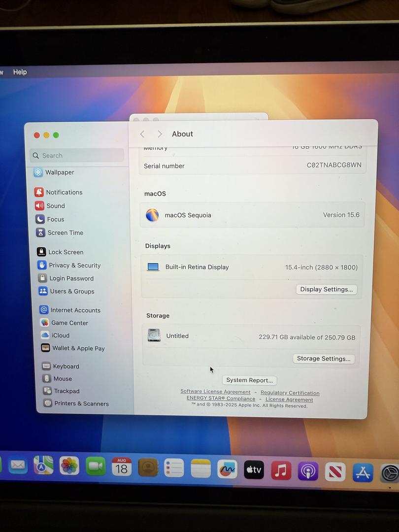Open Wallpaper settings in the sidebar
Image resolution: width=399 pixels, height=532 pixels.
click(54, 172)
